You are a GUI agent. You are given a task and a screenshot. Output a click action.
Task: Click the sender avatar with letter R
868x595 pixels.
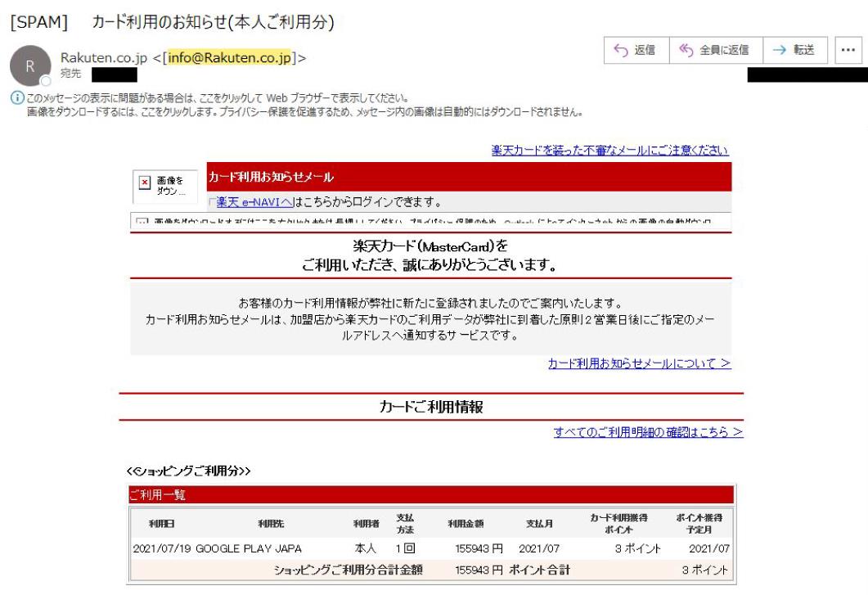pyautogui.click(x=30, y=66)
